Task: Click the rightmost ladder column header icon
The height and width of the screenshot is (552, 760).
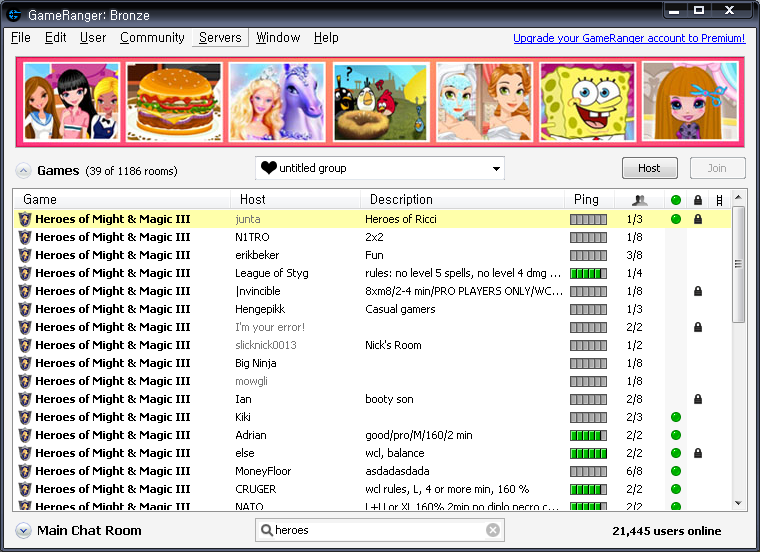Action: [x=719, y=200]
